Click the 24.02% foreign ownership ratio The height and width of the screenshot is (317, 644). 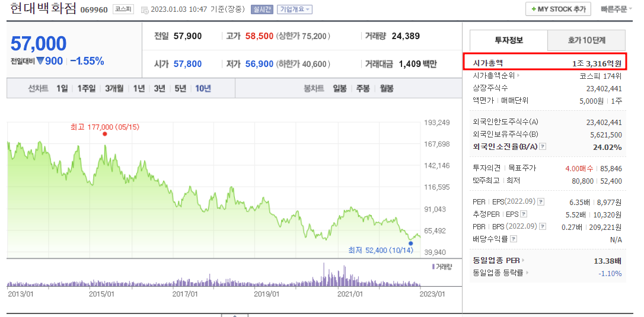point(607,147)
